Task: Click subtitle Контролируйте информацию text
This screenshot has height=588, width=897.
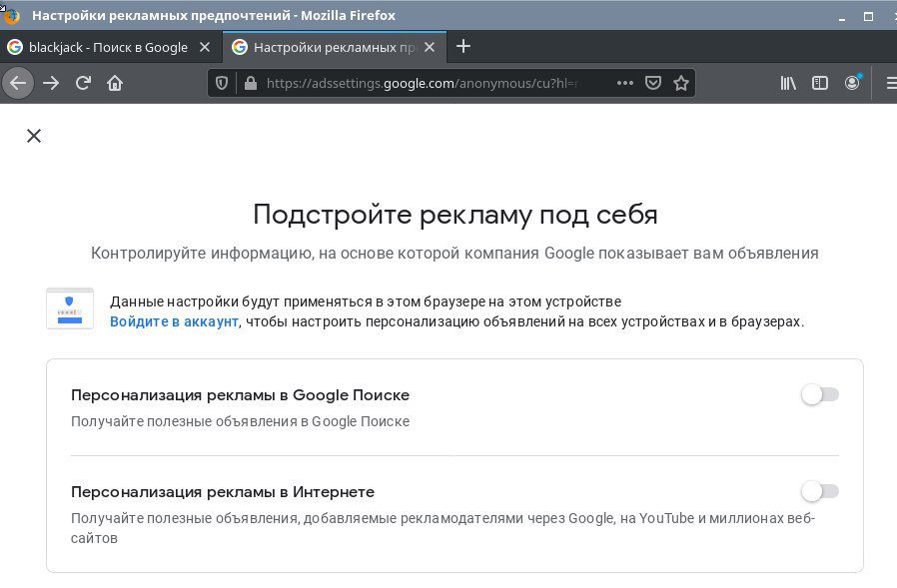Action: coord(454,253)
